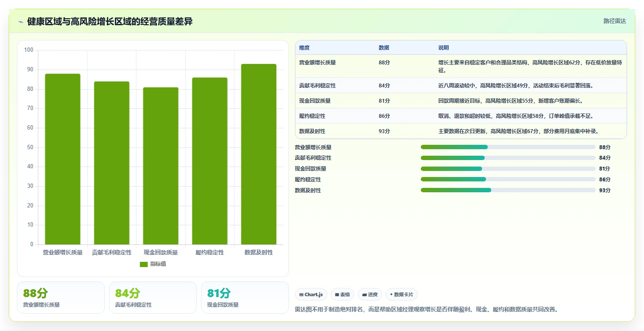Click the 贡献毛利稳定性 x-axis label
Screen dimensions: 644x331
tap(112, 252)
